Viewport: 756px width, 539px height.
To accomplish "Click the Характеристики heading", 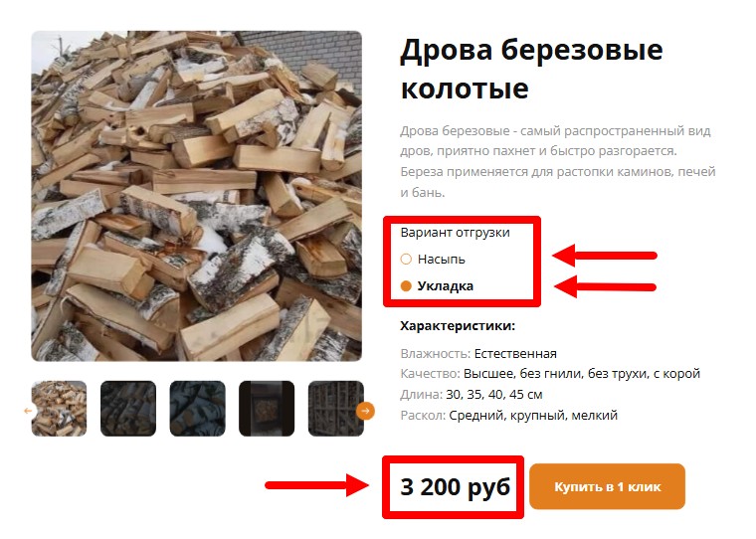I will click(x=458, y=326).
